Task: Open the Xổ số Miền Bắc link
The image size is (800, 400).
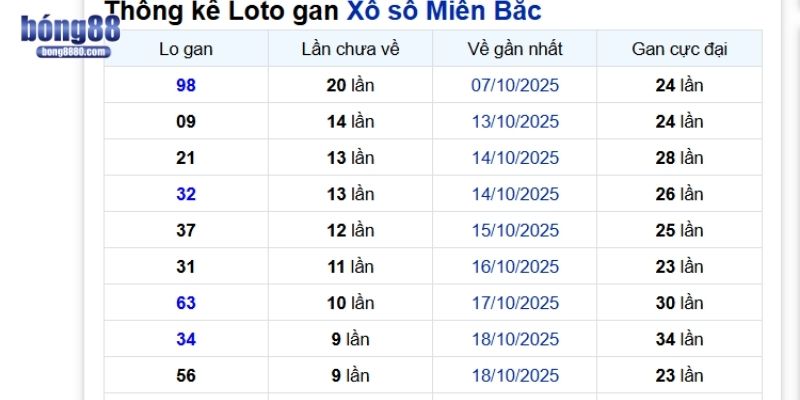Action: (443, 12)
